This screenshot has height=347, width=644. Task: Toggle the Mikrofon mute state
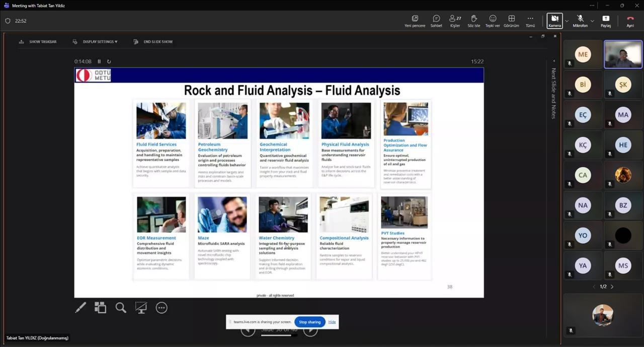[580, 21]
